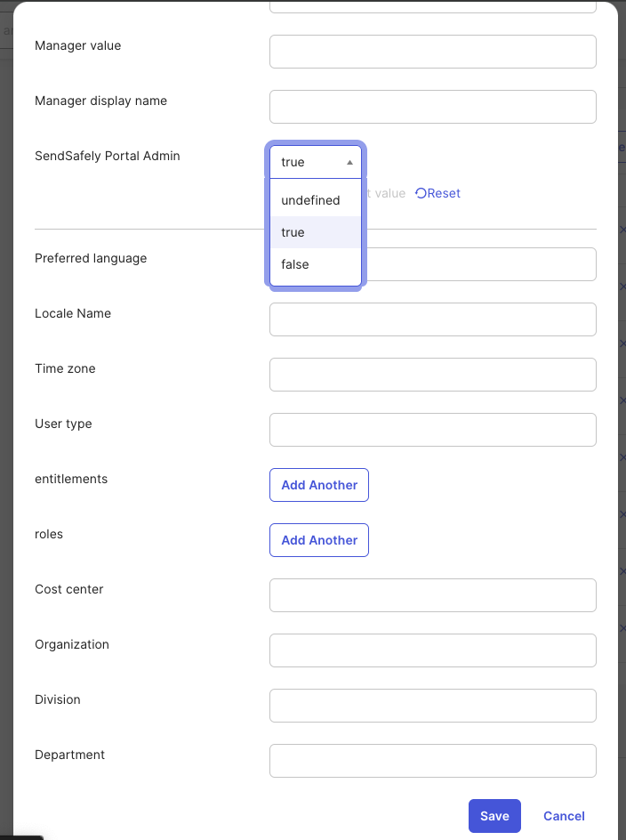Add another roles entry
The image size is (626, 840).
pyautogui.click(x=319, y=540)
